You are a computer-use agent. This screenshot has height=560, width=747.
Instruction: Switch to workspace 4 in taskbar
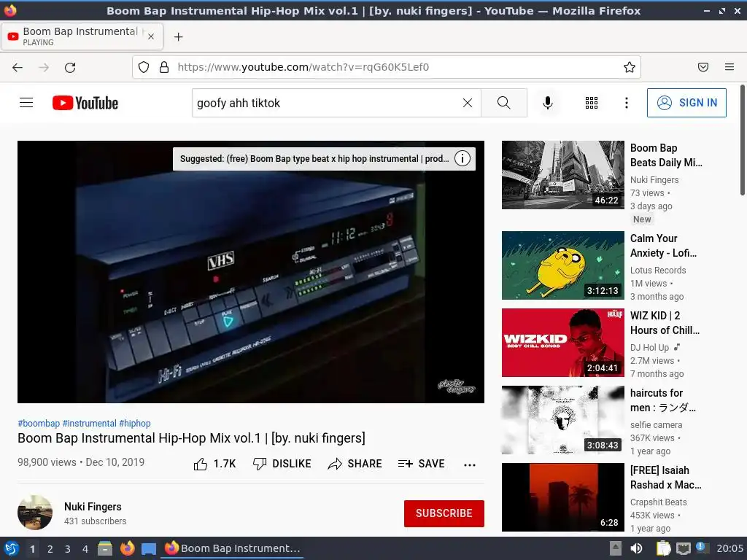tap(85, 549)
